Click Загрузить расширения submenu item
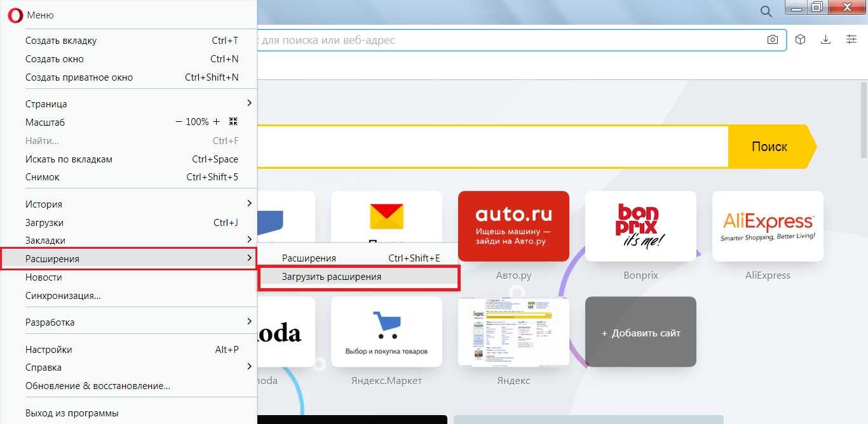868x424 pixels. tap(358, 277)
